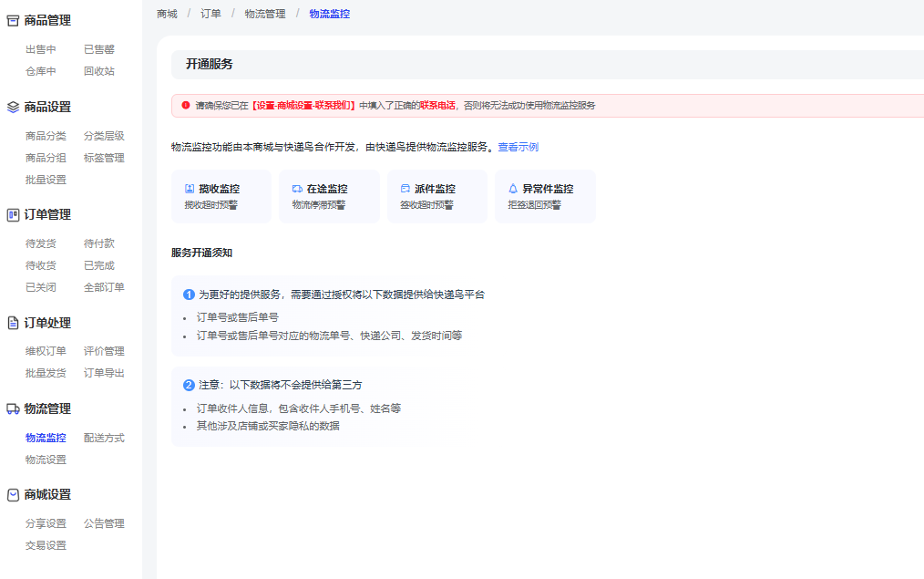Viewport: 924px width, 579px height.
Task: Go to 交易设置 under 商城设置
Action: click(46, 545)
